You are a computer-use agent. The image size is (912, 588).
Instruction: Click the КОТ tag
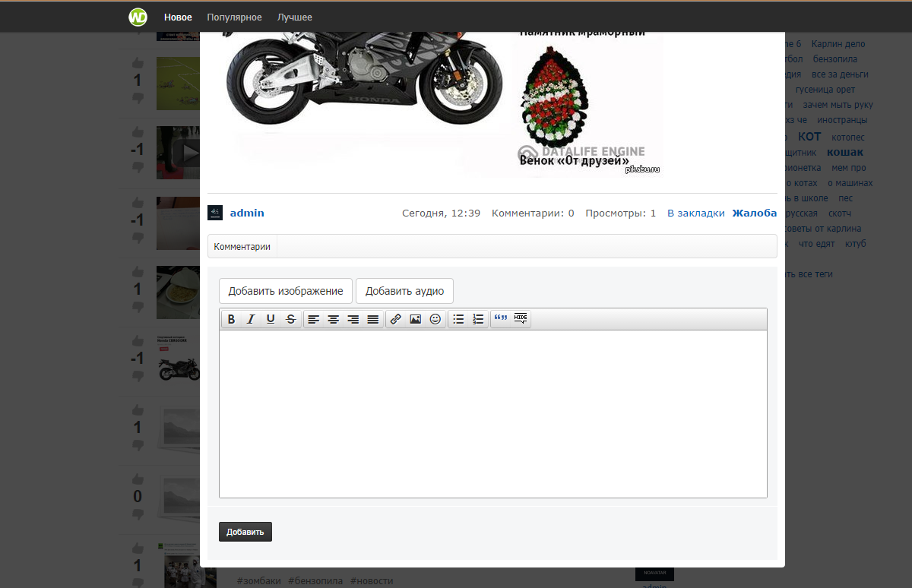(x=809, y=137)
